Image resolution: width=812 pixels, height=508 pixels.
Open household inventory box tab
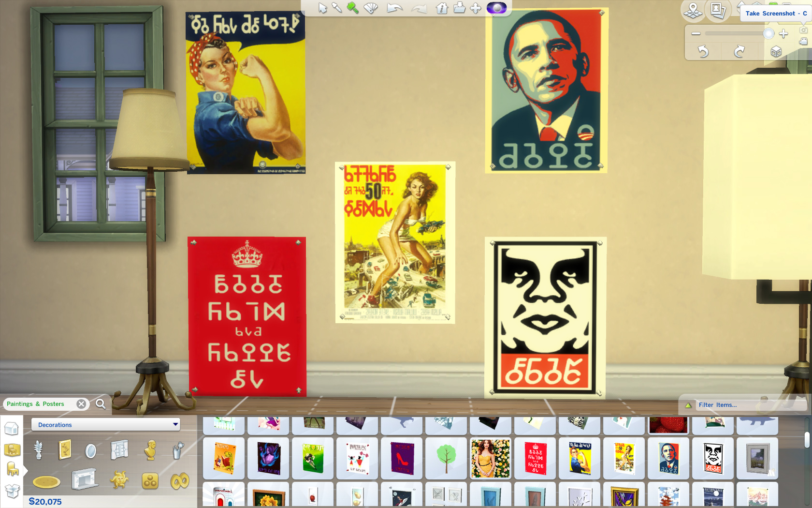[12, 491]
